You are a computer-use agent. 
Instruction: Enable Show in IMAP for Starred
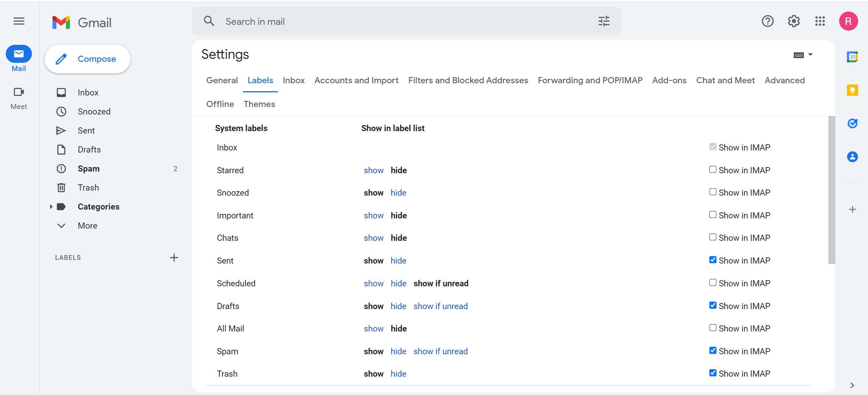[x=713, y=169]
